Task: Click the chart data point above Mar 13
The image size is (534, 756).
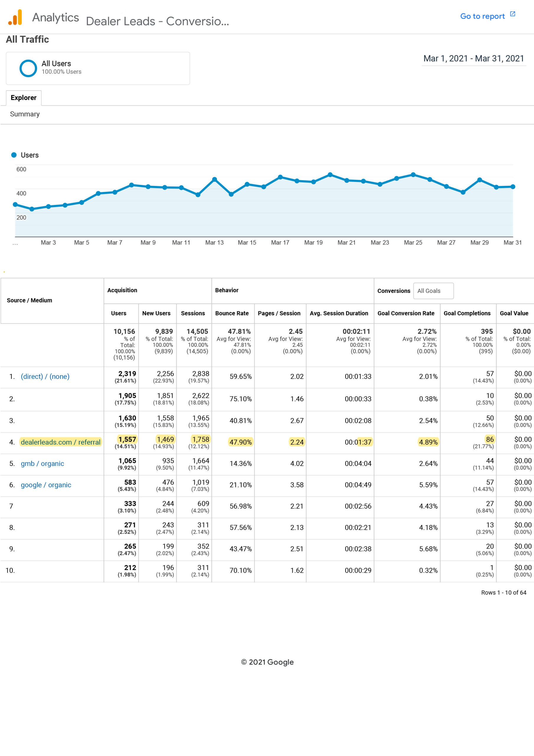Action: point(215,180)
